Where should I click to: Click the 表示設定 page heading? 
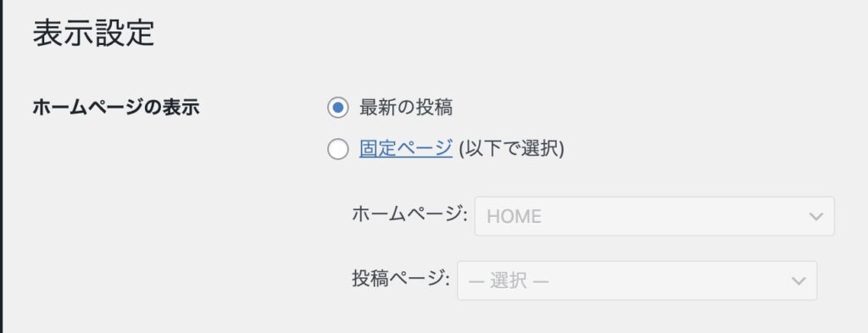pyautogui.click(x=93, y=33)
